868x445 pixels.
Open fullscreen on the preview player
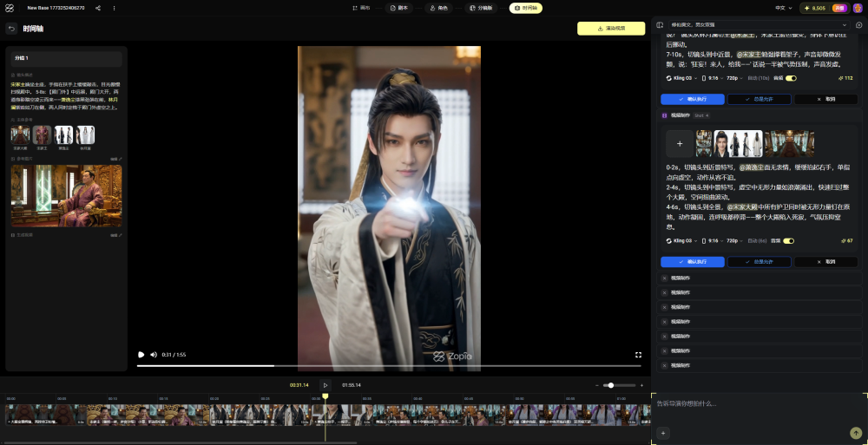click(638, 355)
